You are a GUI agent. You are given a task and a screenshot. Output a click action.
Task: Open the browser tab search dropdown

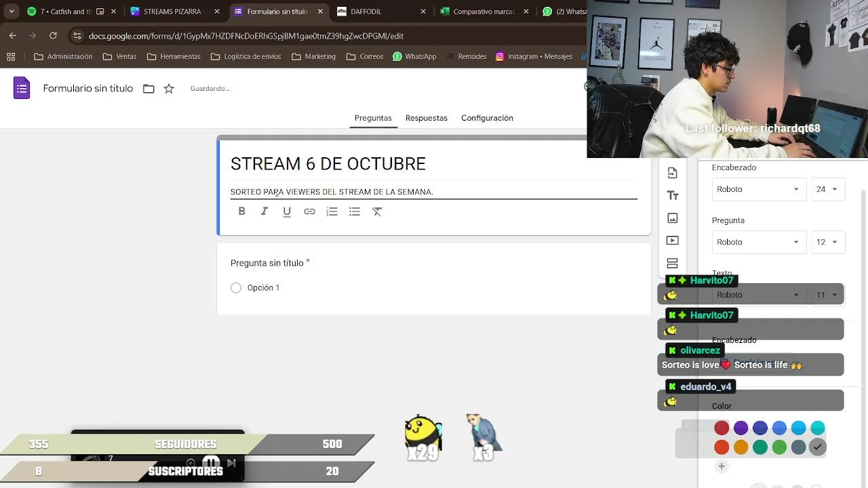(x=12, y=12)
